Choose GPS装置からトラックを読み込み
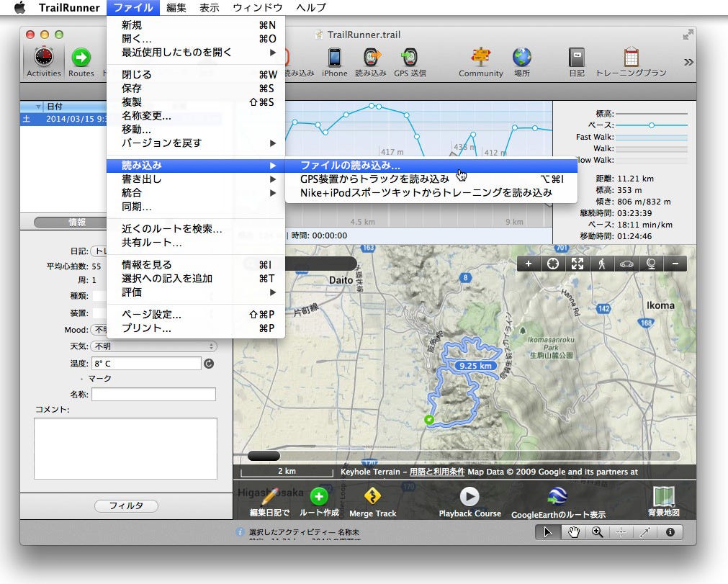This screenshot has height=584, width=728. (x=431, y=179)
